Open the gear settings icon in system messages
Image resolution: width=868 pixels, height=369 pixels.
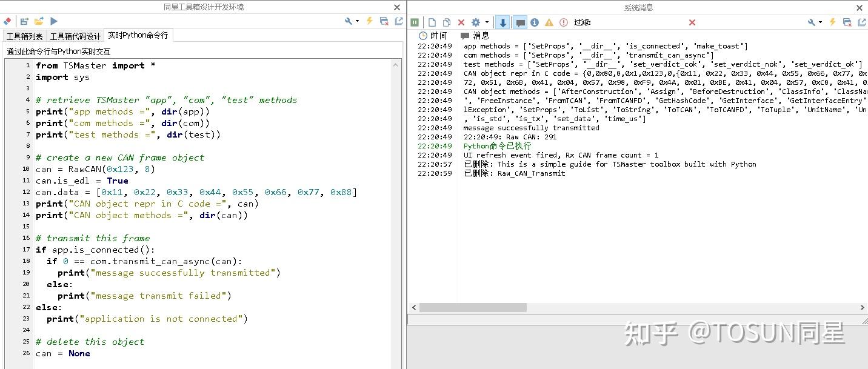[476, 22]
